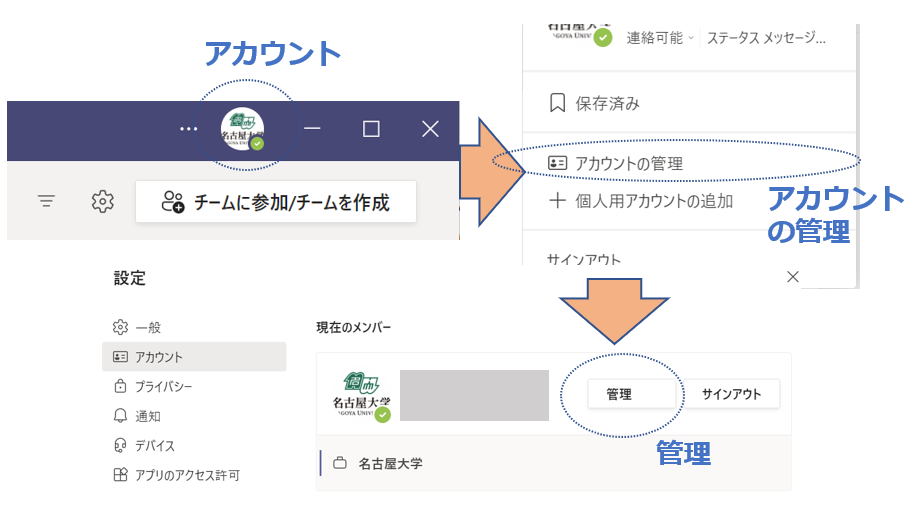Click the Nagoya University profile avatar in title bar
912x506 pixels.
point(243,129)
